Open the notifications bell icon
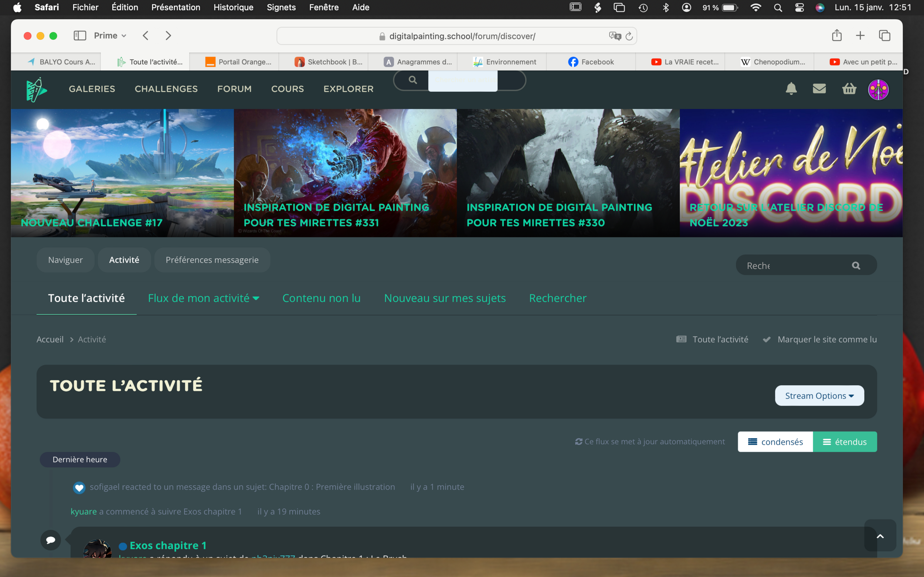924x577 pixels. pyautogui.click(x=791, y=89)
